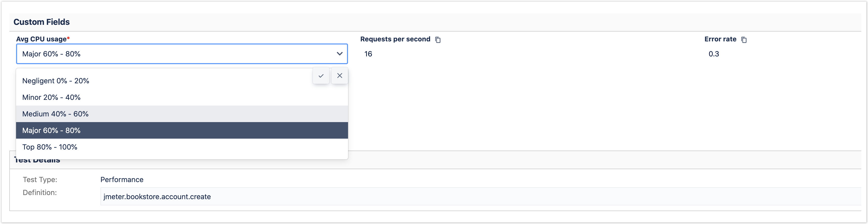This screenshot has width=868, height=224.
Task: Pick Medium 40% - 60% option
Action: pyautogui.click(x=55, y=114)
